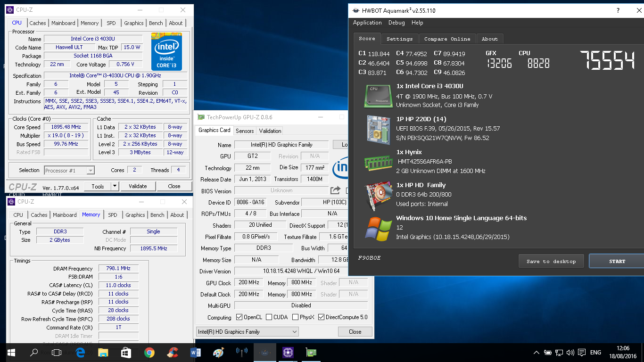This screenshot has width=644, height=362.
Task: Open the Application menu in Aquamark
Action: point(367,23)
